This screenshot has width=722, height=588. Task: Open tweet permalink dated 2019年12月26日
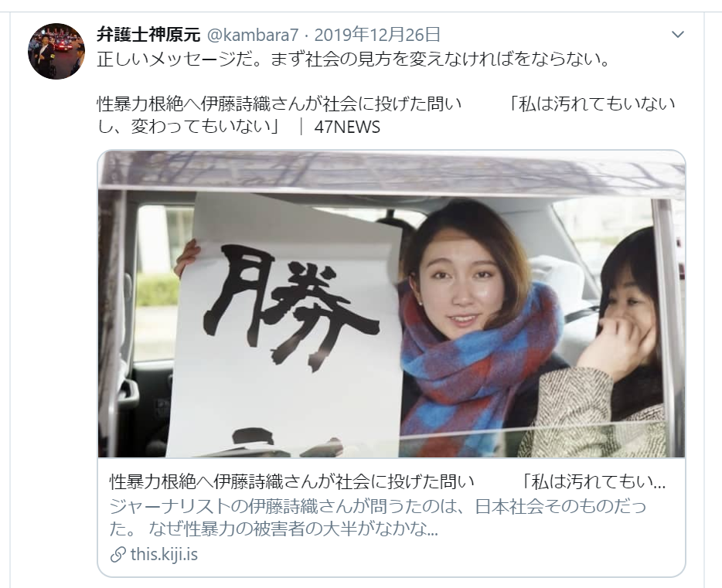377,35
